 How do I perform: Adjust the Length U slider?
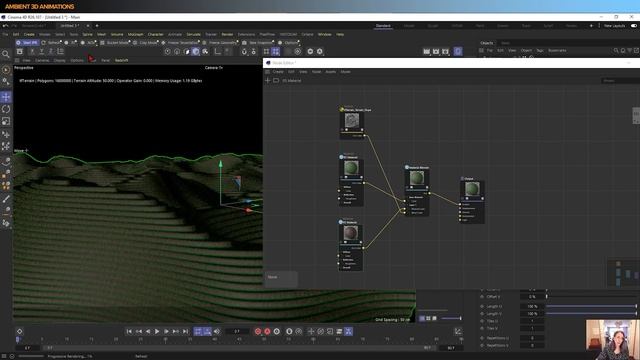(591, 306)
